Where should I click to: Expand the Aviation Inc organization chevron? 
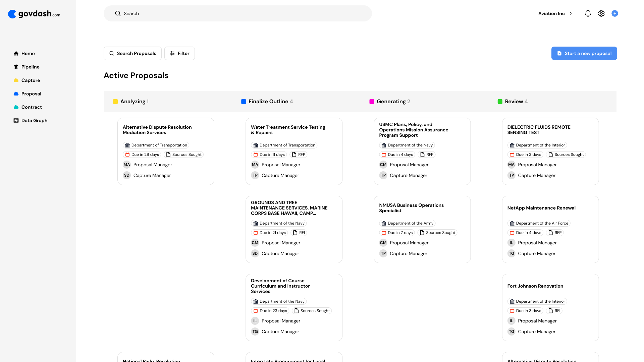571,13
